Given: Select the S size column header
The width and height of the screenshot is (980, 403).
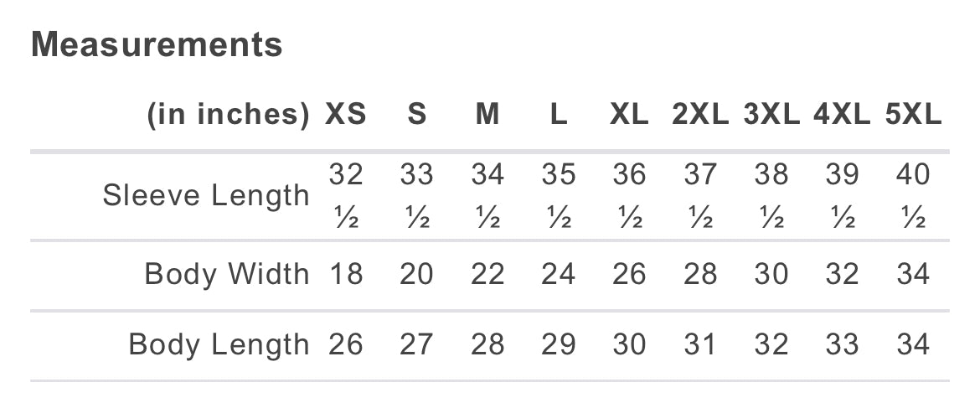Looking at the screenshot, I should coord(416,115).
